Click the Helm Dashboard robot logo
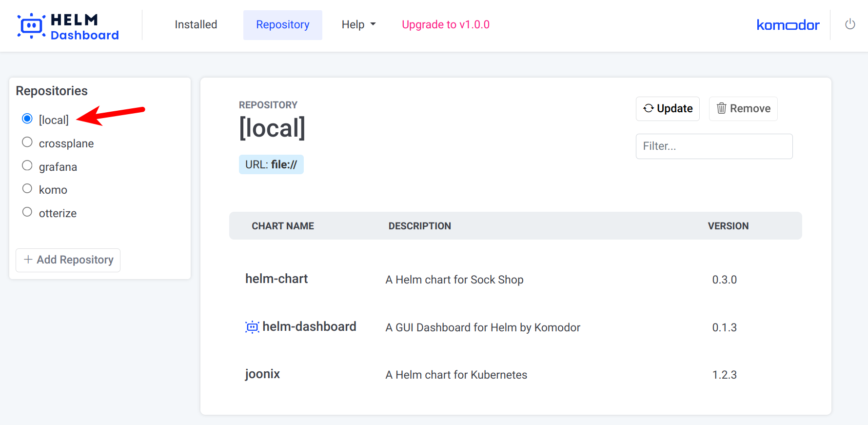The width and height of the screenshot is (868, 425). (31, 26)
